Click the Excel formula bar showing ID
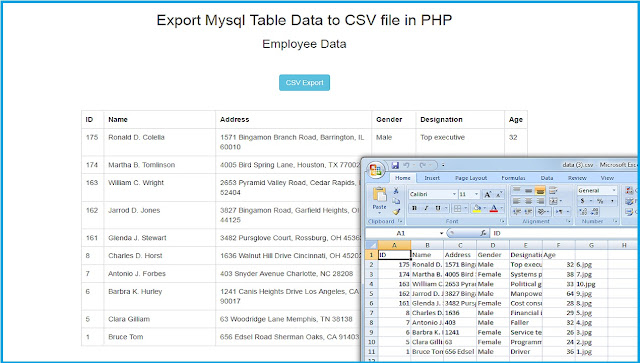 pos(564,233)
